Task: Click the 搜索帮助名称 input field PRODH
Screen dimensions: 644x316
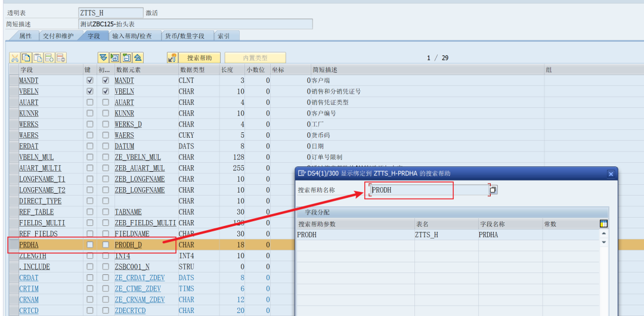Action: pos(429,190)
